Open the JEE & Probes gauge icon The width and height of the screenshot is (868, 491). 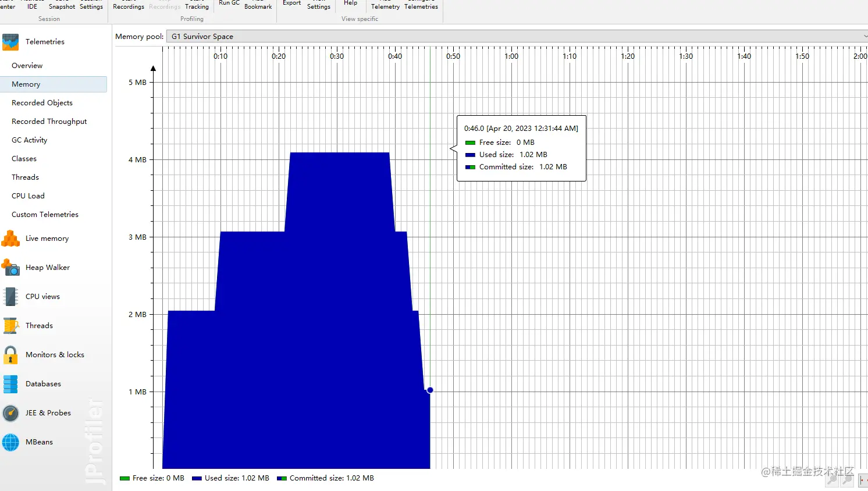[10, 413]
